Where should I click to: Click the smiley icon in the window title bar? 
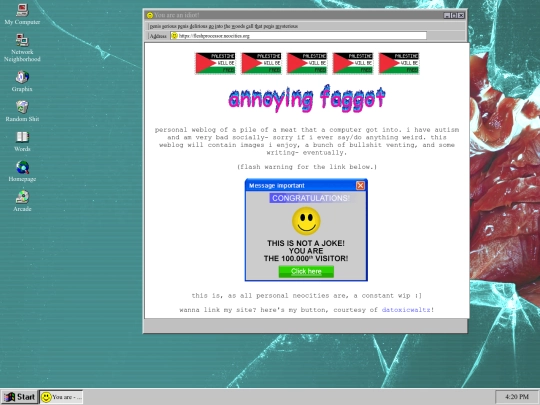pos(150,15)
